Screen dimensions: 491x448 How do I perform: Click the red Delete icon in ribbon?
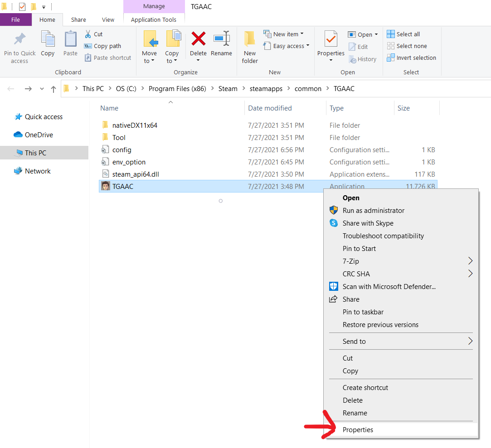(x=198, y=39)
